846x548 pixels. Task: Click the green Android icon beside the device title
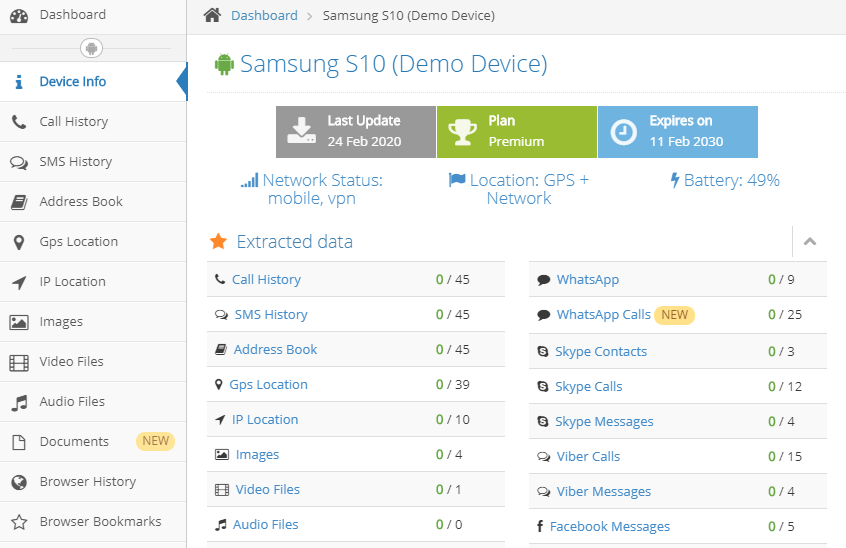pyautogui.click(x=224, y=64)
